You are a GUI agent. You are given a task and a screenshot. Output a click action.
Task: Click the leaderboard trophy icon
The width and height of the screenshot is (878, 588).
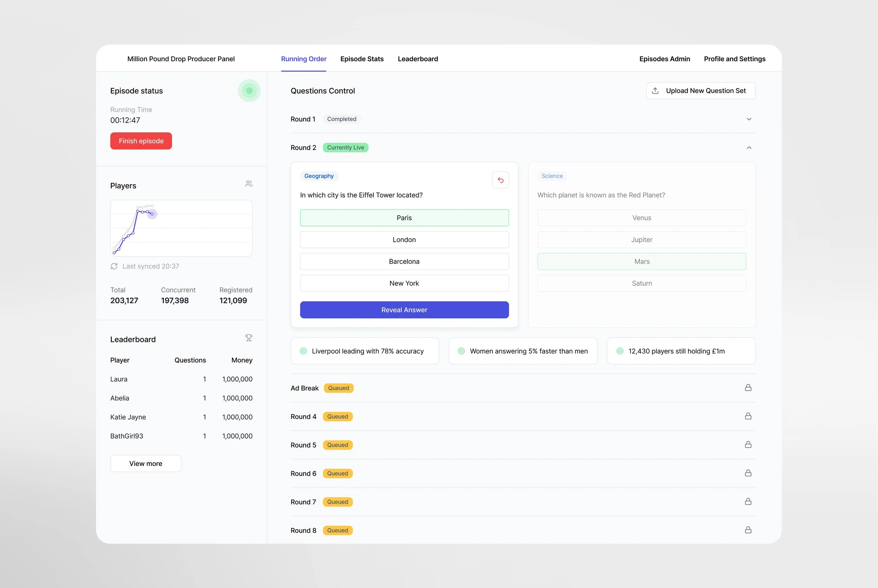(x=249, y=338)
